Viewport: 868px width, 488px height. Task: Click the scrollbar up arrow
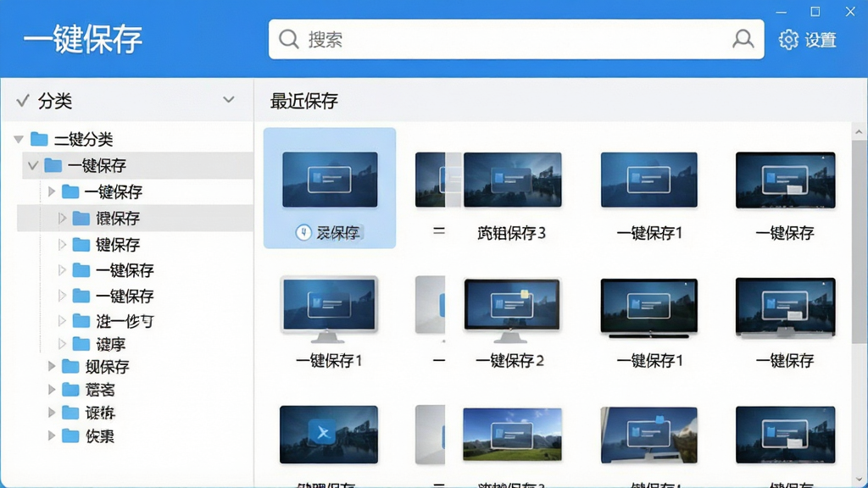[x=859, y=131]
